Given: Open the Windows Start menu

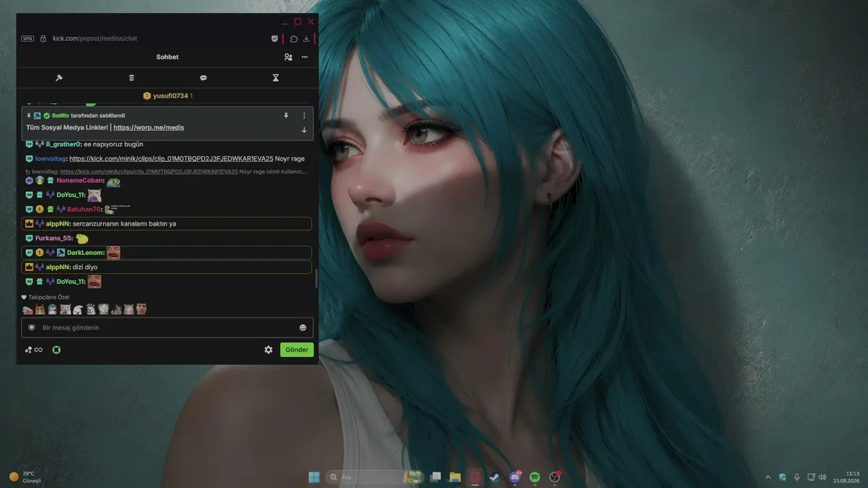Looking at the screenshot, I should click(314, 477).
